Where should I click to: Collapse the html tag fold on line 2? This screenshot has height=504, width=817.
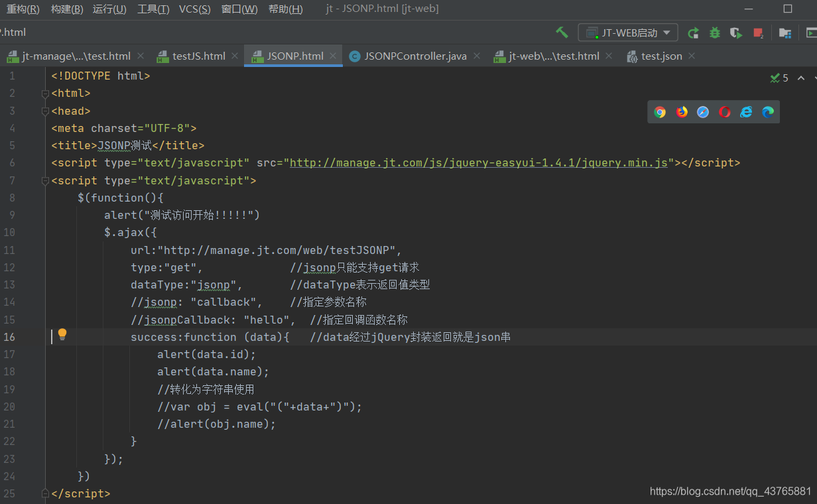45,94
